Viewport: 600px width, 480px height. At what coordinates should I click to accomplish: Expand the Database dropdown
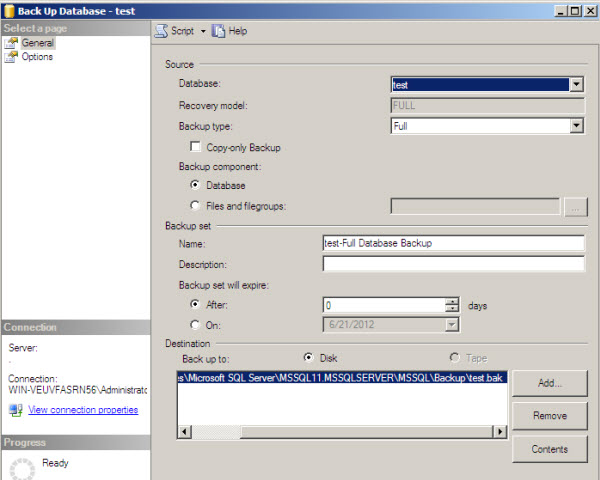(576, 85)
